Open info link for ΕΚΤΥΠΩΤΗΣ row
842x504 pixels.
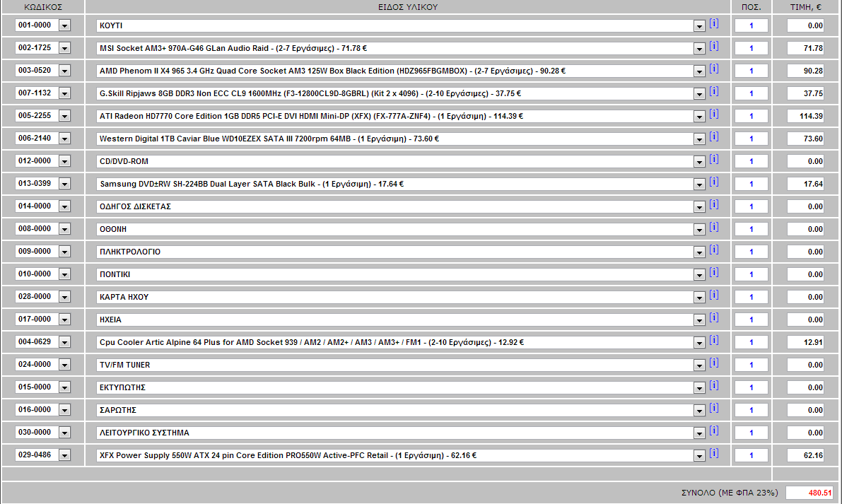713,385
